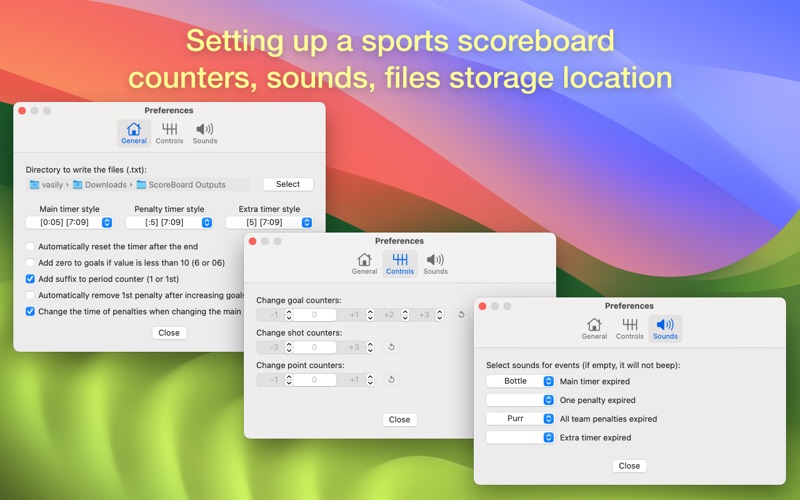Click Close in the Sounds preferences window
Screen dimensions: 800x500
click(x=629, y=466)
